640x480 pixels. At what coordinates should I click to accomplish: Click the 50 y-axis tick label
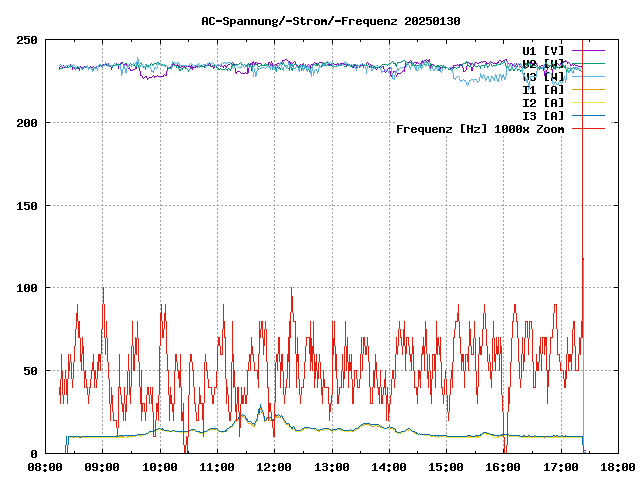30,371
